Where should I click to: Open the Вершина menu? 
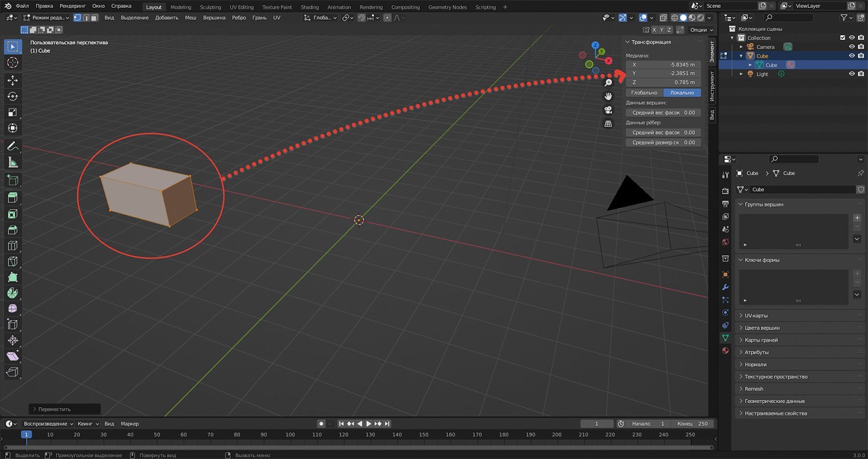pyautogui.click(x=214, y=17)
